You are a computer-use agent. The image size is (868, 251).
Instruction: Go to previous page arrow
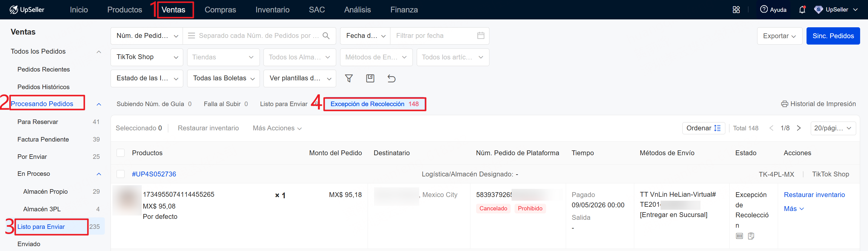coord(771,128)
